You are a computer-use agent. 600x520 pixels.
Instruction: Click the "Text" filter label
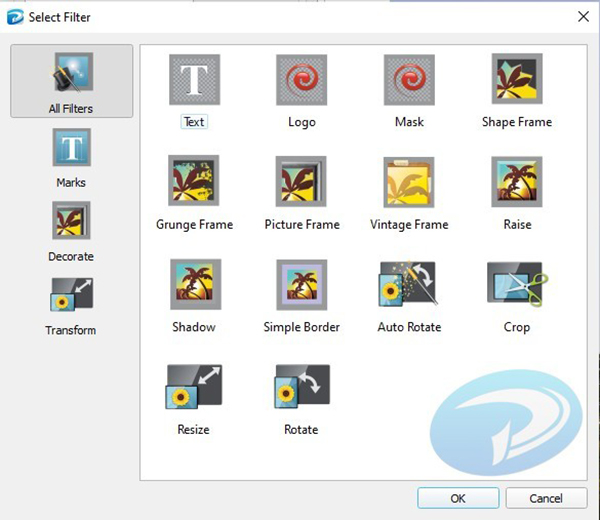(194, 122)
